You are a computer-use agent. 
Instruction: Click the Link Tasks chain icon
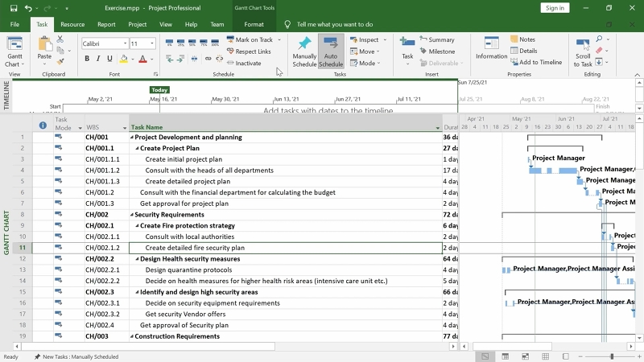(x=208, y=59)
